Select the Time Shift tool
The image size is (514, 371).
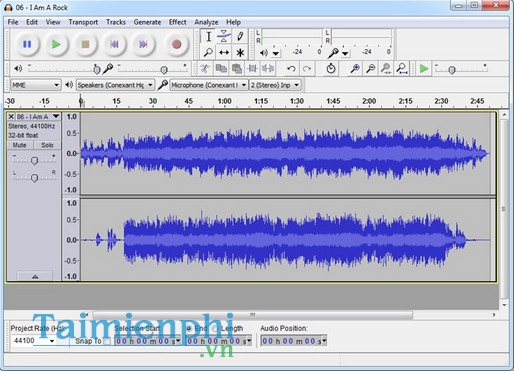click(x=224, y=52)
